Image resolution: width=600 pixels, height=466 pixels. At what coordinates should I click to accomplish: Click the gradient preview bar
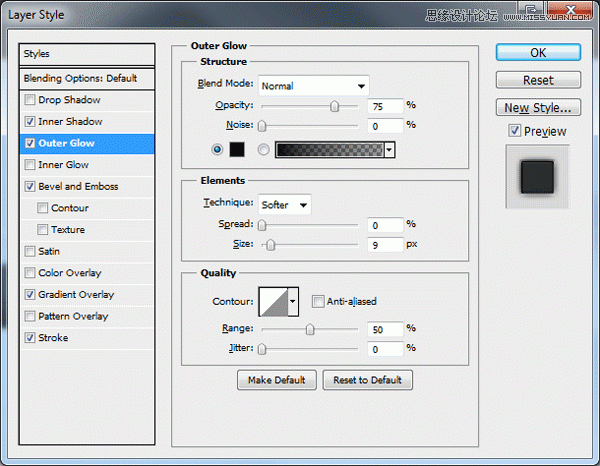(x=329, y=150)
